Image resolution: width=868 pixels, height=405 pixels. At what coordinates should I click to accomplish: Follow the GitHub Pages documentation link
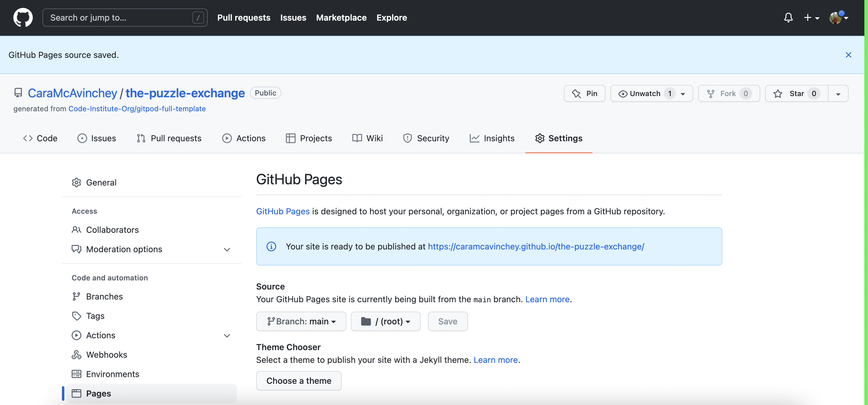(283, 211)
